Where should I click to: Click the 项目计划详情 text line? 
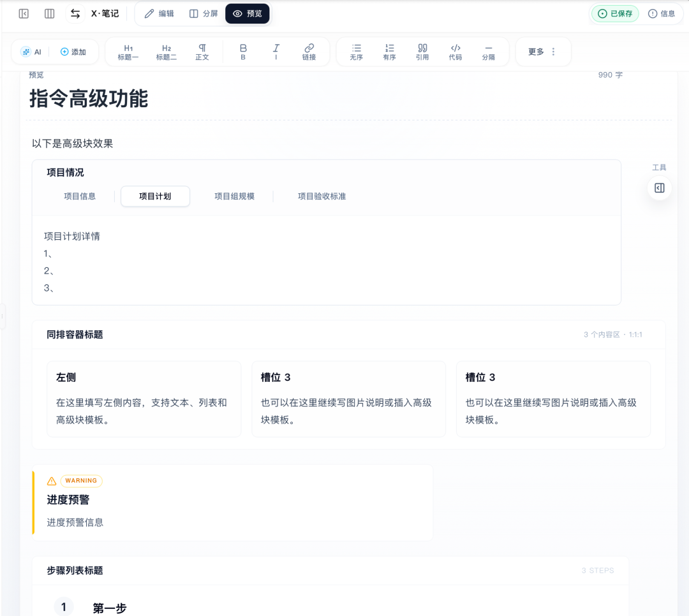click(72, 237)
